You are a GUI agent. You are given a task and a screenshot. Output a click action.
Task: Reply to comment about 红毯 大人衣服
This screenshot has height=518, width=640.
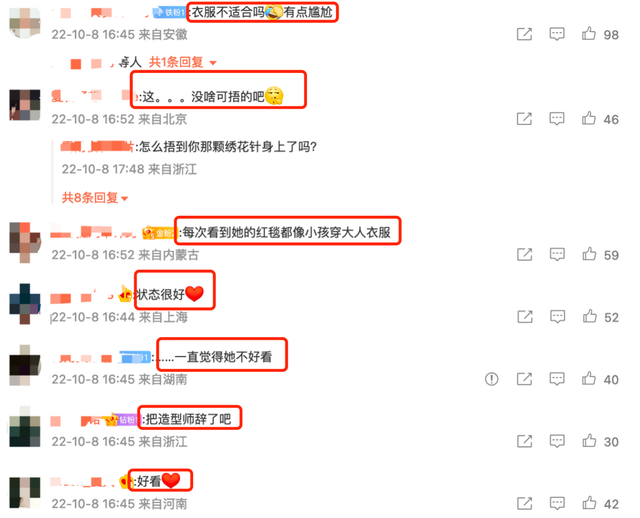click(x=557, y=254)
